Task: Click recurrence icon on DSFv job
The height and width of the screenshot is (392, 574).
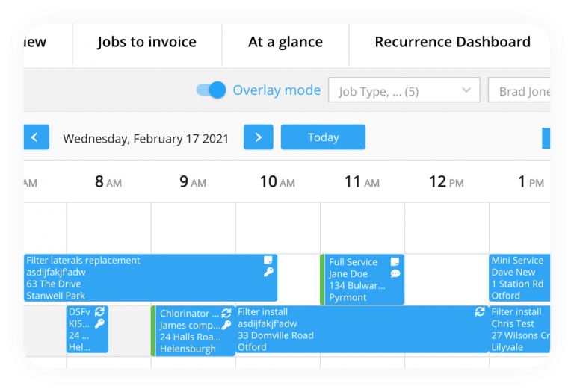Action: pyautogui.click(x=99, y=312)
